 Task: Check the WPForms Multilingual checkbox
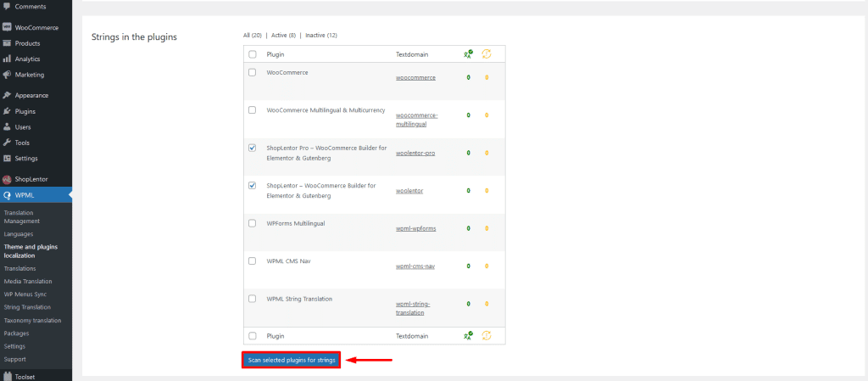[x=253, y=223]
